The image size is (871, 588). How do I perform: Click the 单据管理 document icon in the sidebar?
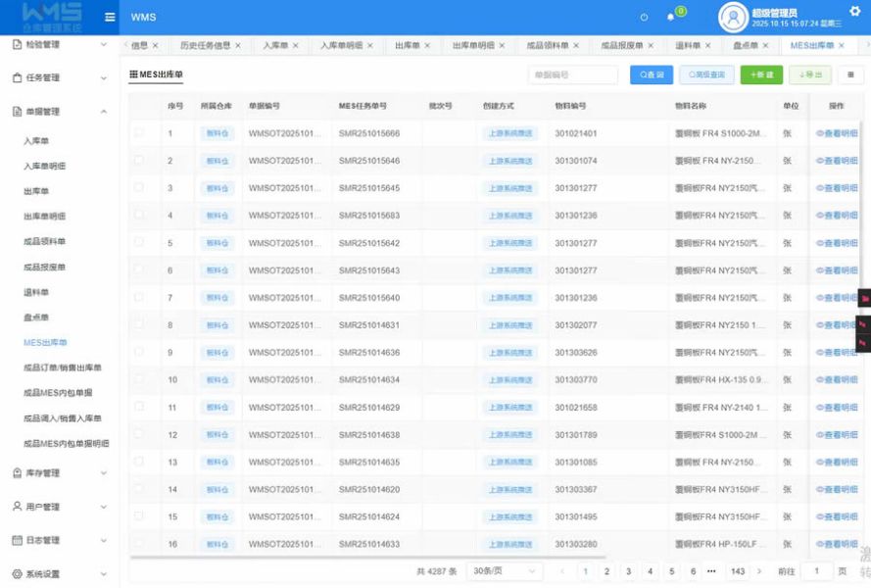point(18,112)
